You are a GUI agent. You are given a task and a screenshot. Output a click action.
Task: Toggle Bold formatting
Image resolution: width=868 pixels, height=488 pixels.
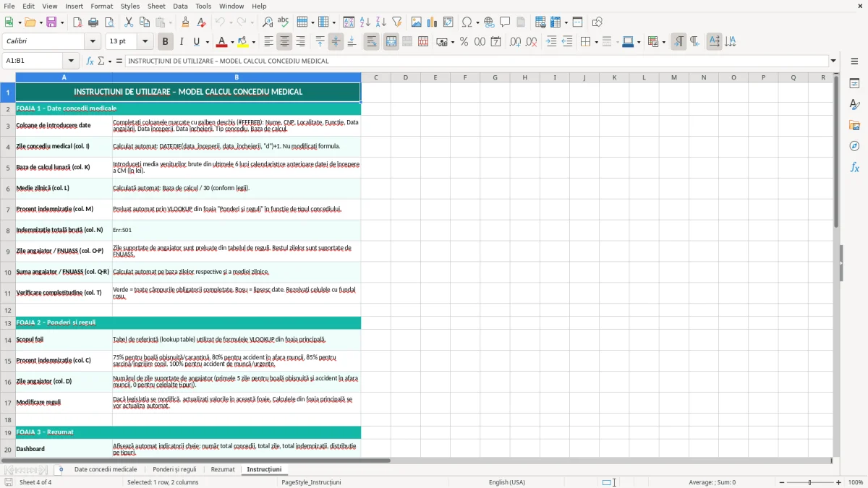pyautogui.click(x=165, y=42)
